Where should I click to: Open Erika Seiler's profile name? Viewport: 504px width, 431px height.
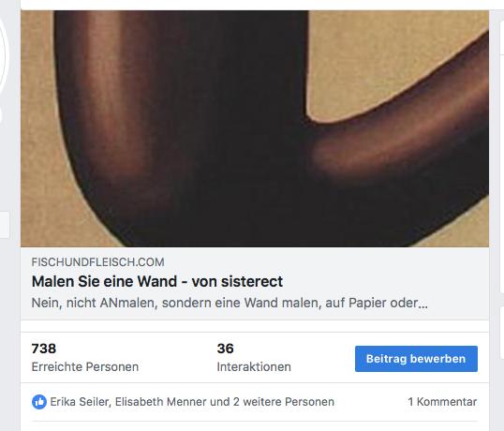(80, 402)
